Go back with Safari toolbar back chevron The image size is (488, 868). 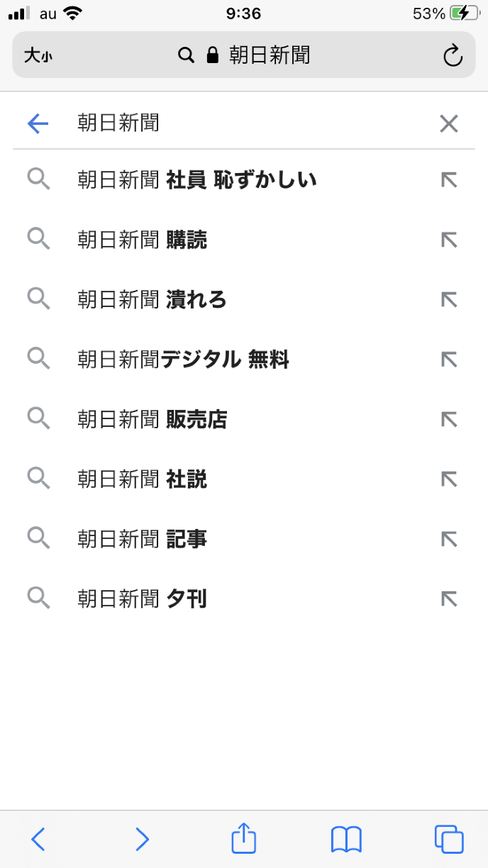(38, 840)
